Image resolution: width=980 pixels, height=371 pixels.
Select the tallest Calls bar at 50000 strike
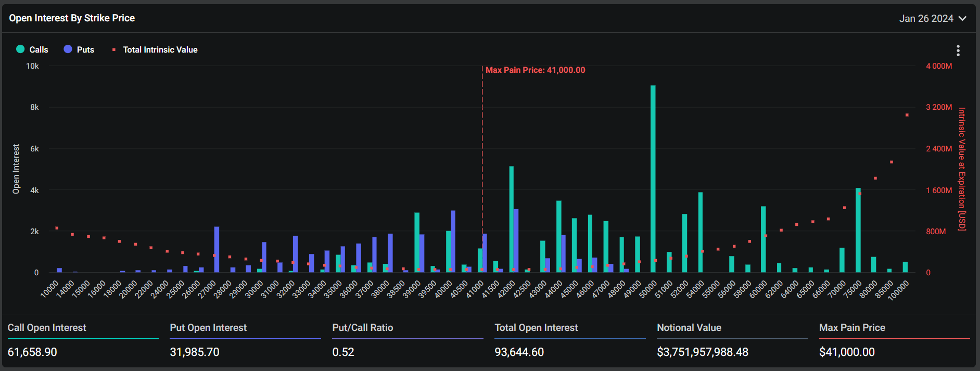coord(653,180)
